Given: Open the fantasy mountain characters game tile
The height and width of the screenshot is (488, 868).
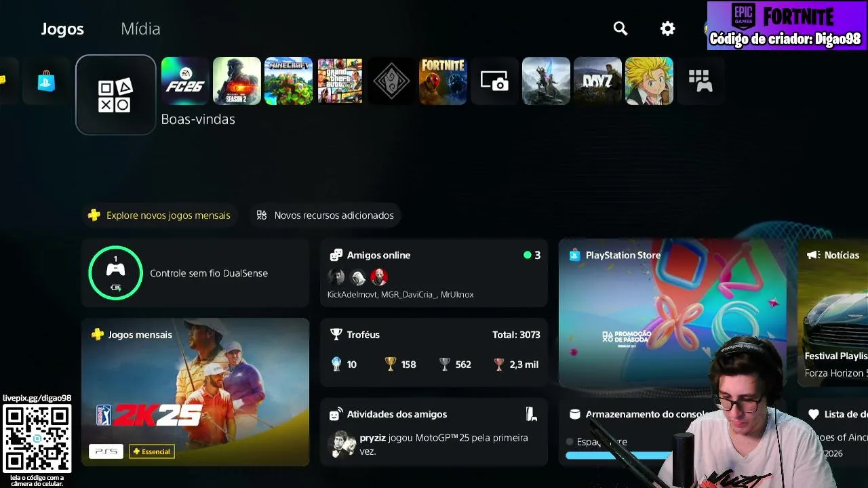Looking at the screenshot, I should point(546,81).
